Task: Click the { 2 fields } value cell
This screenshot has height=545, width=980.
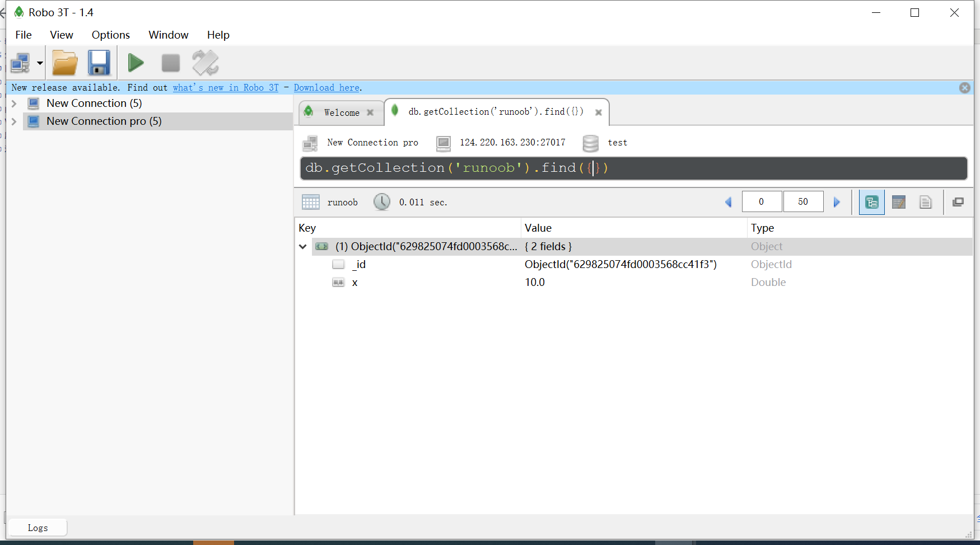Action: pyautogui.click(x=548, y=247)
